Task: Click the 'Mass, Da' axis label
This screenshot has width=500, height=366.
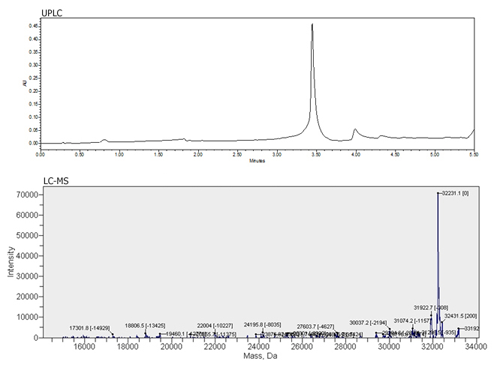Action: pos(260,356)
